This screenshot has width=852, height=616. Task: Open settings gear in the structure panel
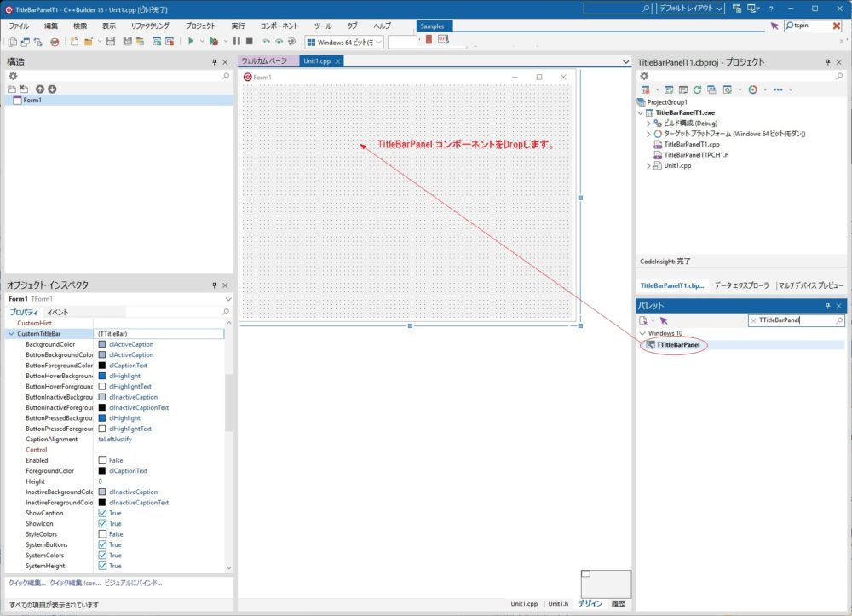[x=13, y=76]
